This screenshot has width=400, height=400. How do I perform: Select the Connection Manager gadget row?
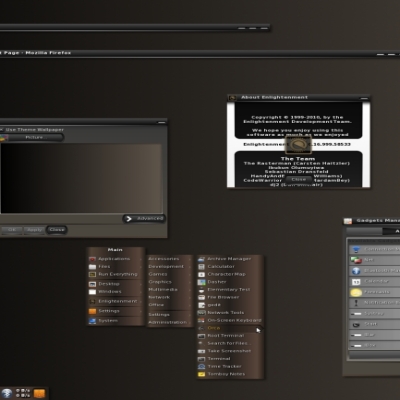[374, 249]
